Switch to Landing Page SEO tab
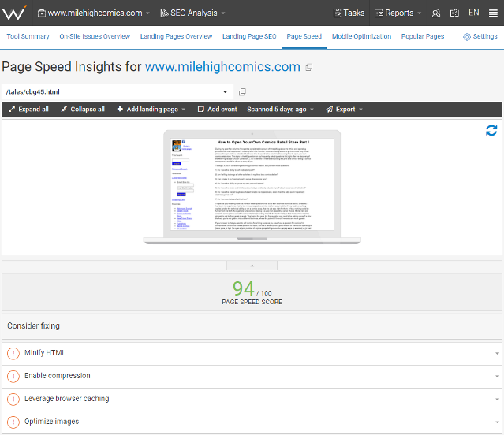This screenshot has width=504, height=435. tap(249, 36)
